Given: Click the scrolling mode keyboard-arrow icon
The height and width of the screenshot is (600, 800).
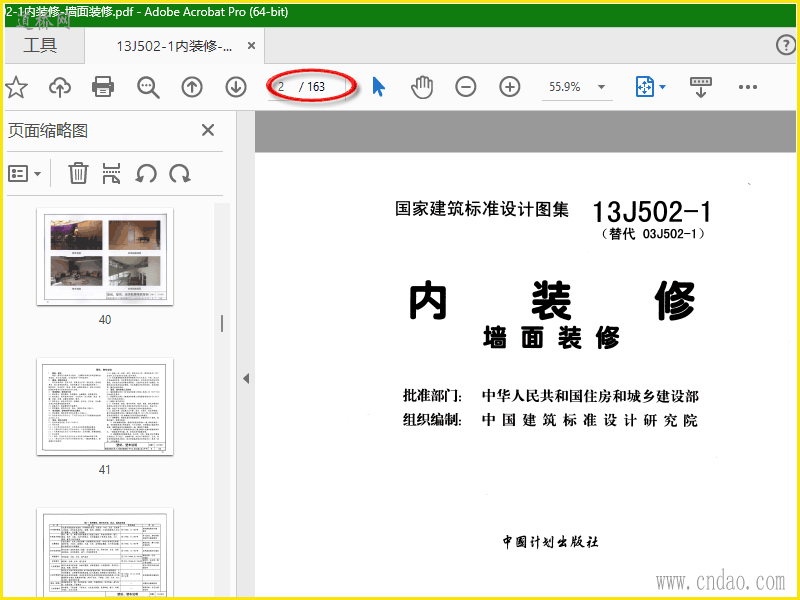Looking at the screenshot, I should point(701,87).
